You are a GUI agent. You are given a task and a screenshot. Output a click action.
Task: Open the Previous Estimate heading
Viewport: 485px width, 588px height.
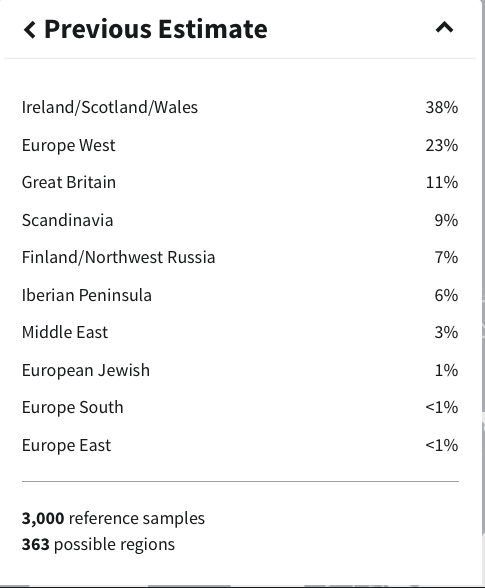[x=156, y=29]
